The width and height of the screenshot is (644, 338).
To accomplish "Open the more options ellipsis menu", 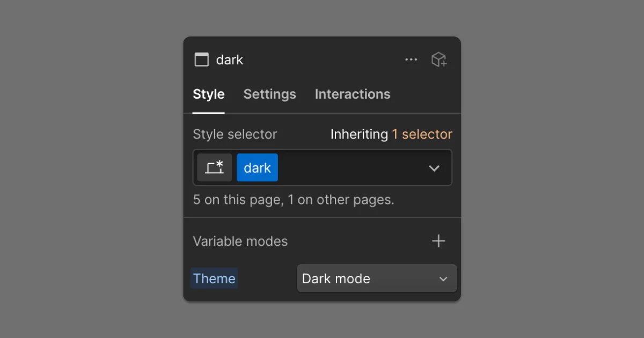I will [x=411, y=60].
